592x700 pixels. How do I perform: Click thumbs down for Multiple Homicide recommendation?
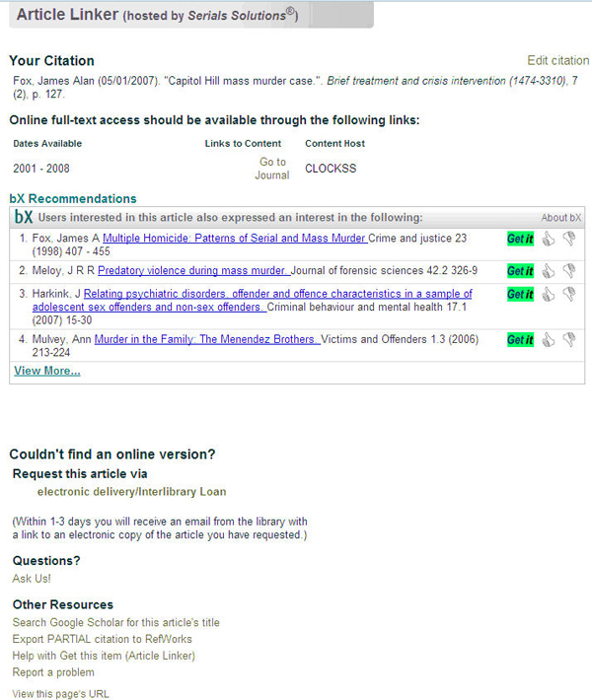point(569,239)
